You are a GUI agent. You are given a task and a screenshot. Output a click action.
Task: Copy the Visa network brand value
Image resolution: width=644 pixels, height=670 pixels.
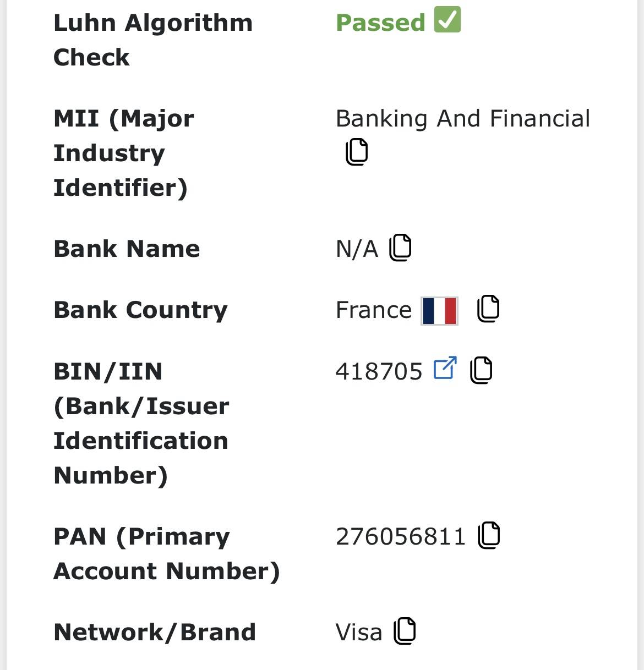click(x=405, y=631)
